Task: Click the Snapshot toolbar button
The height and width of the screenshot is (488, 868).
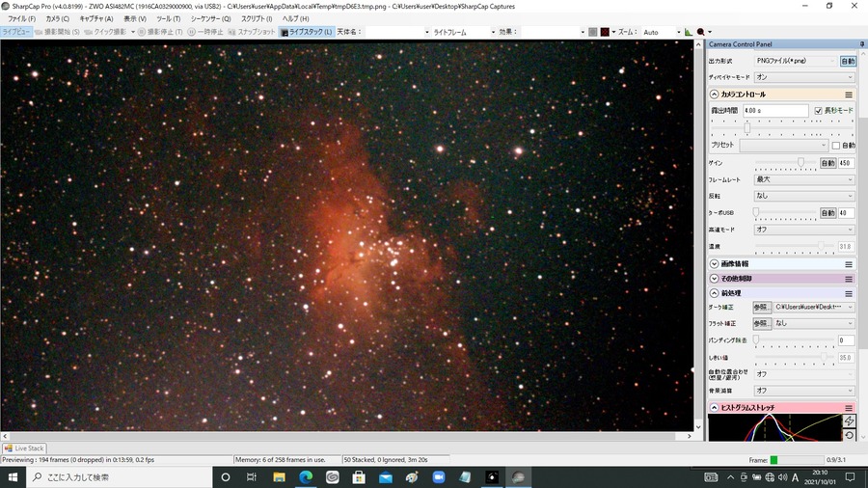Action: [x=252, y=32]
